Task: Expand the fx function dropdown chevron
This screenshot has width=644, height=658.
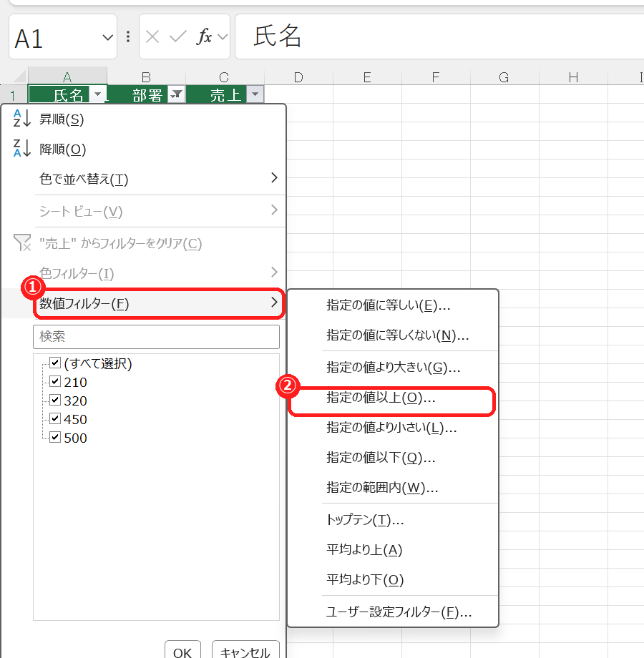Action: coord(223,37)
